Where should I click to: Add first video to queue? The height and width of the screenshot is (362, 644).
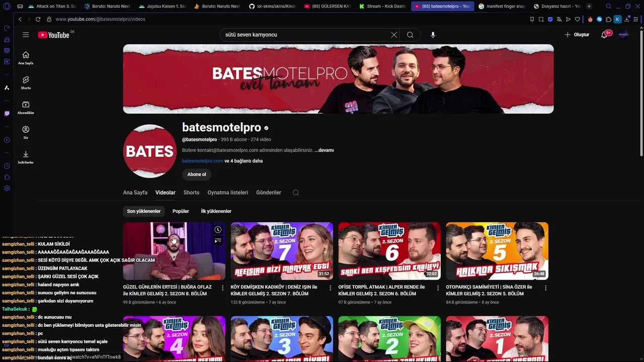tap(218, 241)
